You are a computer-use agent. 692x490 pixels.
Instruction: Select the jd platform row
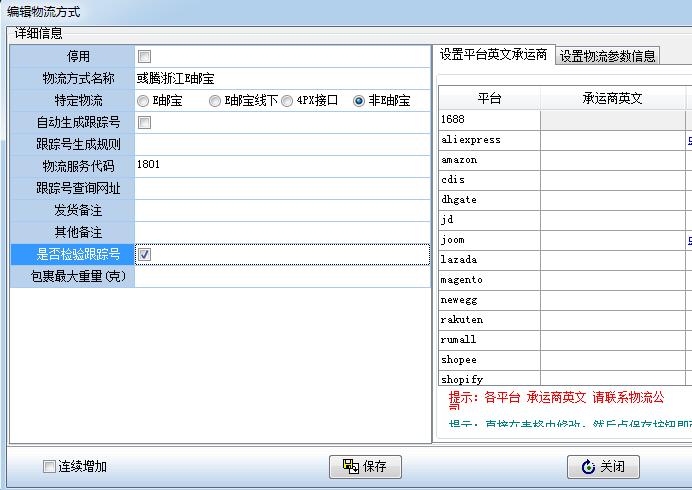[x=489, y=220]
